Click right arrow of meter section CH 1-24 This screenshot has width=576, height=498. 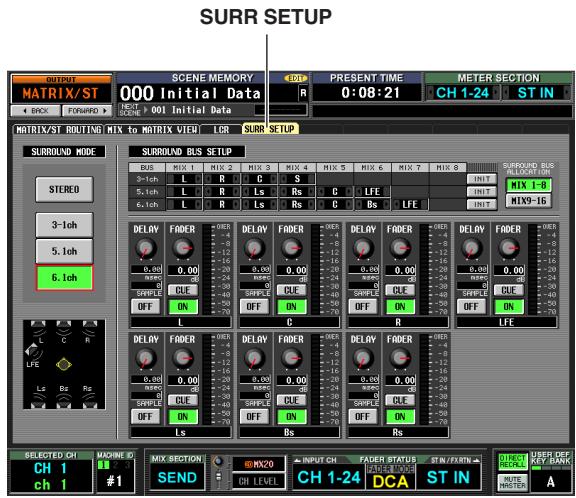[496, 93]
